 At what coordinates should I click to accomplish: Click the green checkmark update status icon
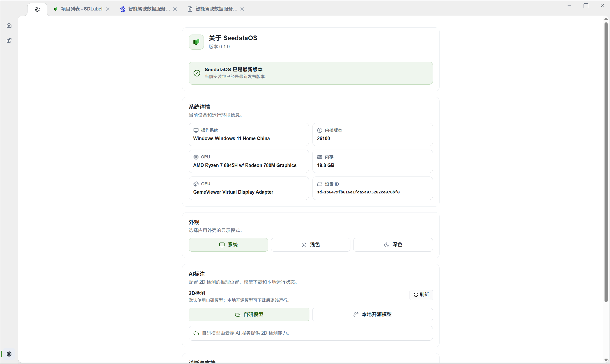[197, 73]
